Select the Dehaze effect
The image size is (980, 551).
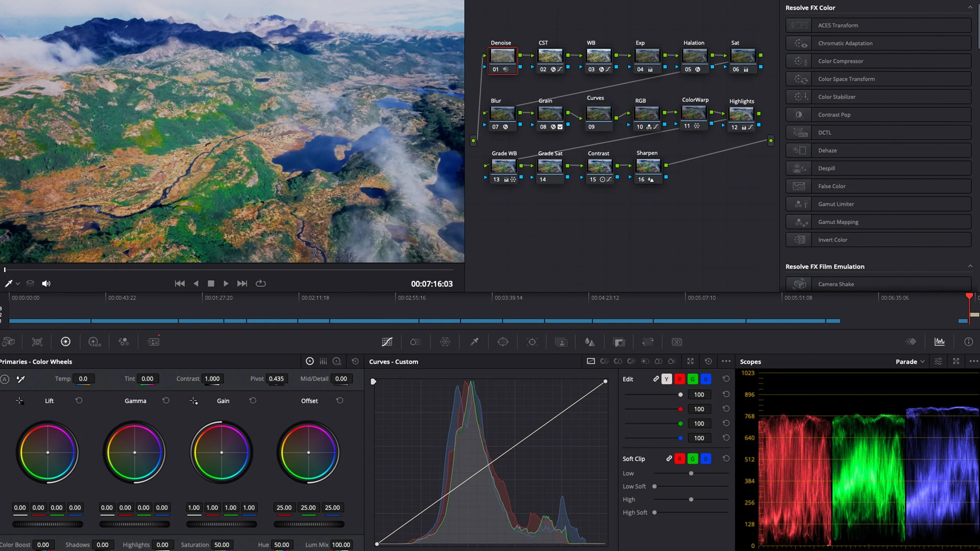click(878, 150)
